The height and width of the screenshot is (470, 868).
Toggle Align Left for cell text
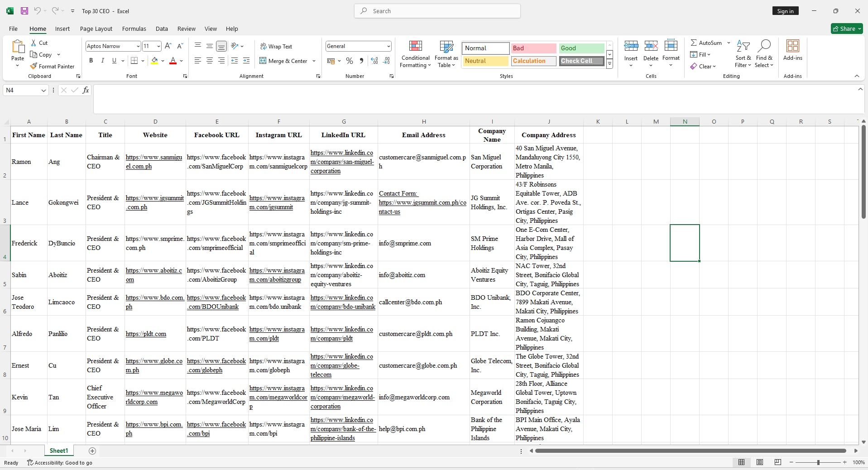coord(198,61)
